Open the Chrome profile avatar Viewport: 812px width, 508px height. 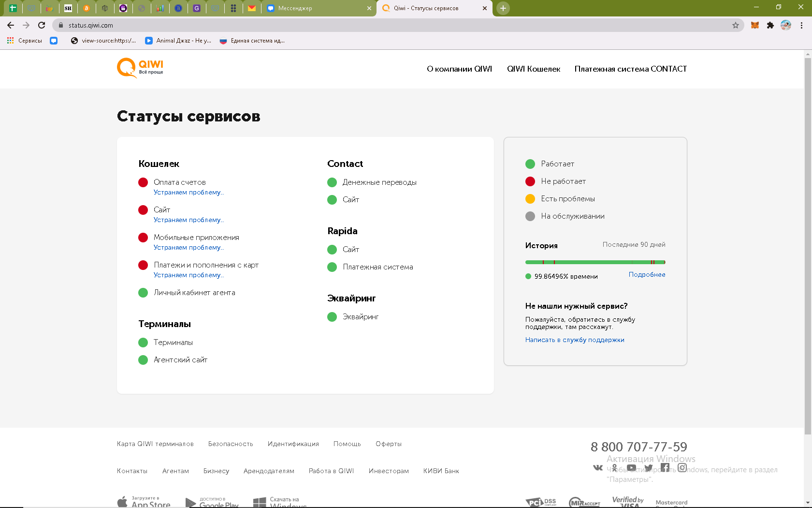[x=786, y=25]
